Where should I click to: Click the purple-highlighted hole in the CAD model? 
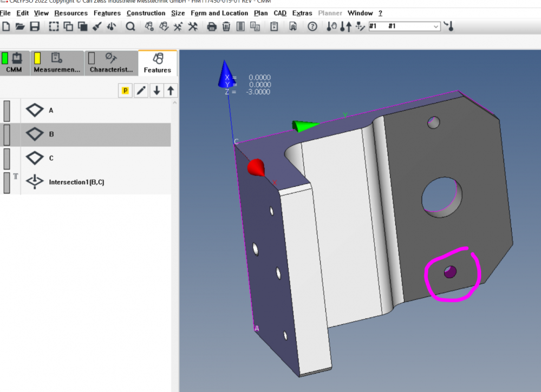click(x=449, y=272)
